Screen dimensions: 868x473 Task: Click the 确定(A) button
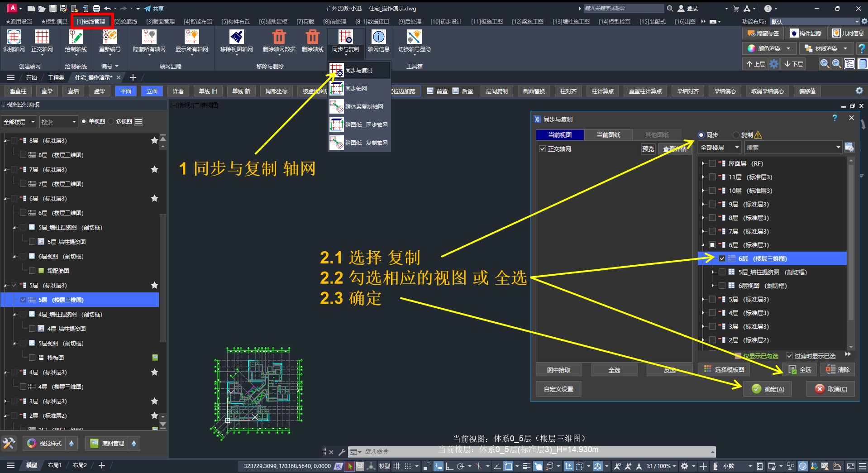click(768, 389)
